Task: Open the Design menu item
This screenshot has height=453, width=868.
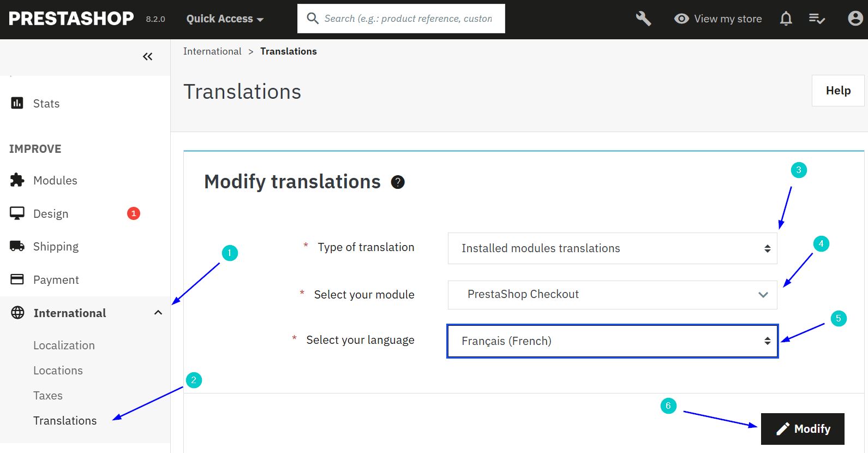Action: 50,214
